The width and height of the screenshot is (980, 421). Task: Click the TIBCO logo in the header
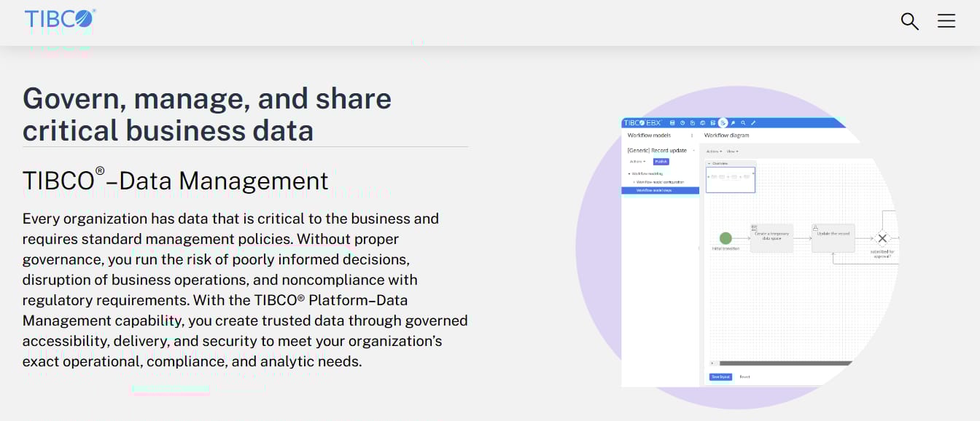pyautogui.click(x=60, y=18)
